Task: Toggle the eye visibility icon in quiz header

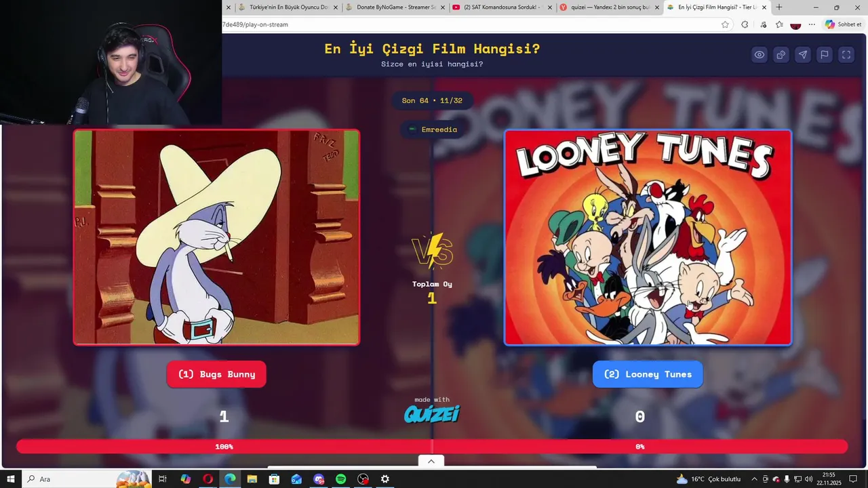Action: click(x=759, y=55)
